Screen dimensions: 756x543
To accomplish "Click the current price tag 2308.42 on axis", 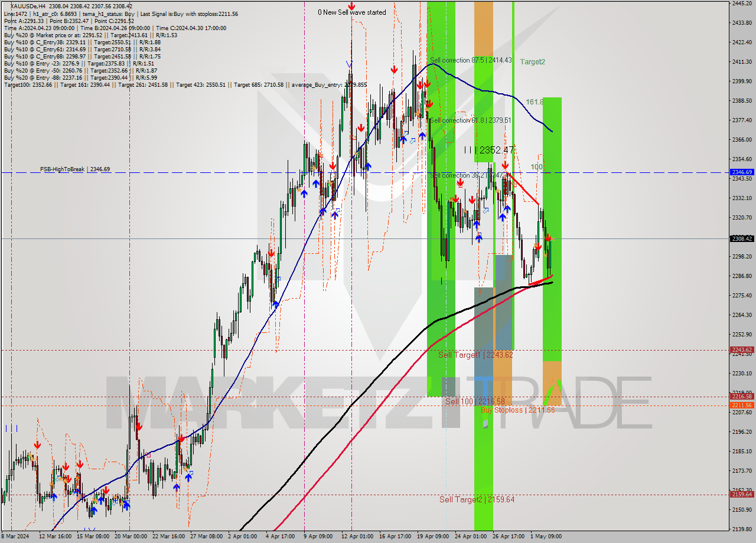I will coord(742,238).
